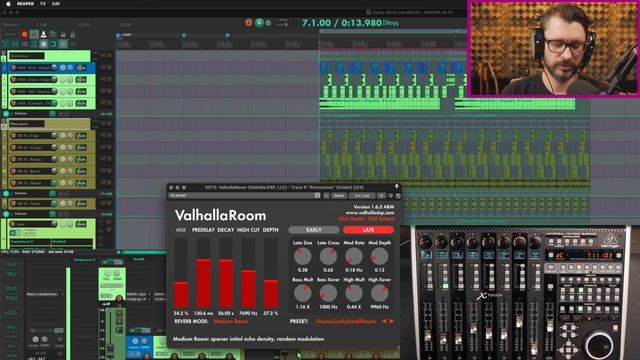Viewport: 640px width, 360px height.
Task: Open FX chain of RVK Hat track
Action: [81, 91]
